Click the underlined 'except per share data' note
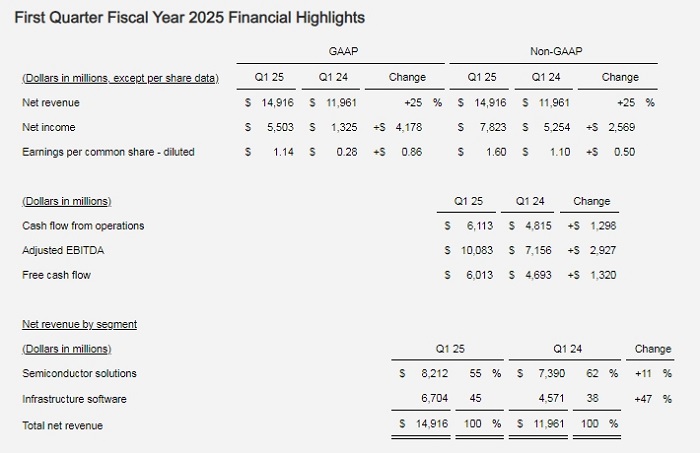The height and width of the screenshot is (453, 700). click(166, 77)
